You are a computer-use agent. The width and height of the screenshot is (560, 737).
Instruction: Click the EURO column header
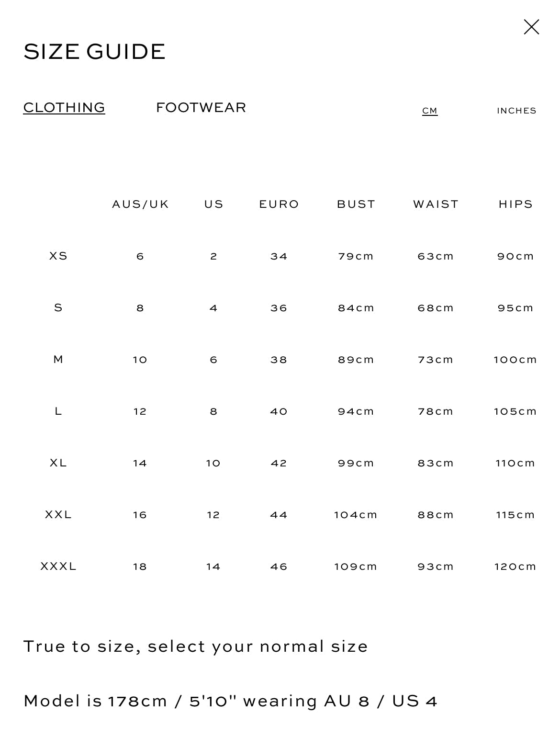pos(279,204)
